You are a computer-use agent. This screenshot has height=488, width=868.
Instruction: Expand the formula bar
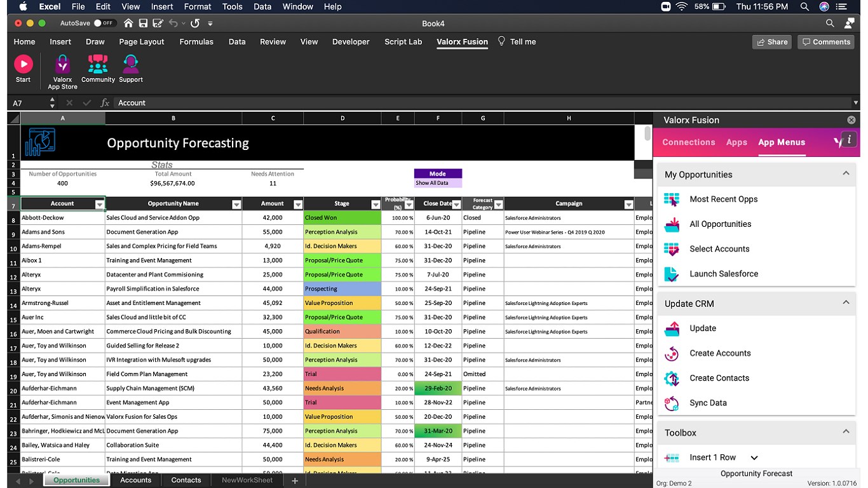click(x=855, y=103)
